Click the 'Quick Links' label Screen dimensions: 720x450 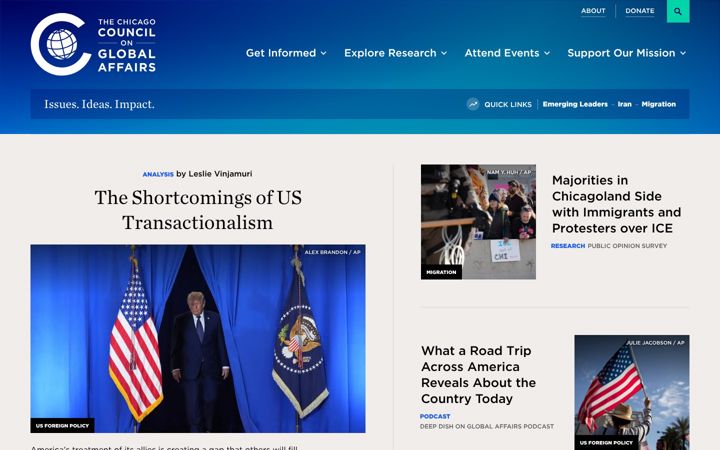[508, 105]
